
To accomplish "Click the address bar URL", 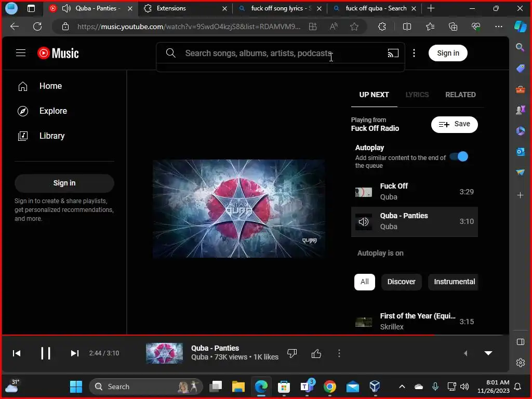I will coord(189,26).
